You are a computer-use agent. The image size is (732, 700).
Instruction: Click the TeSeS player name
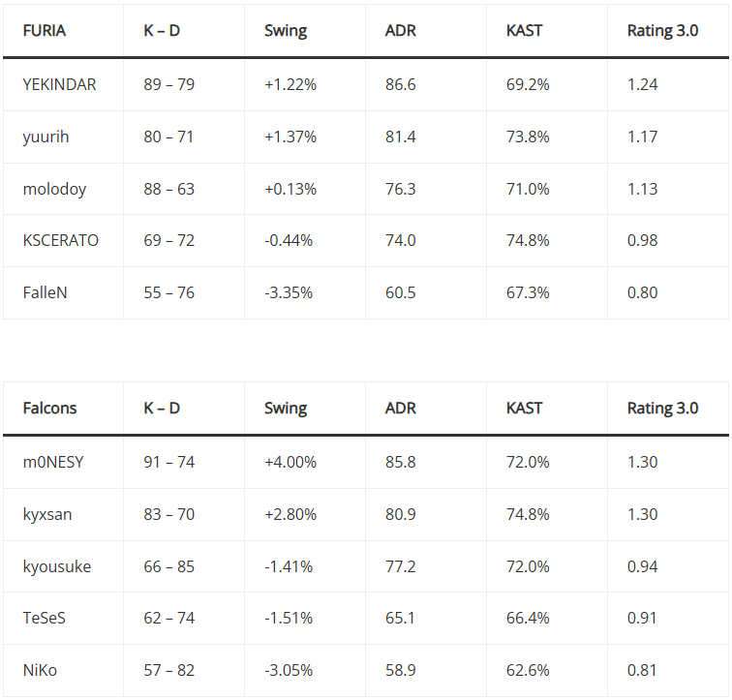tap(44, 618)
